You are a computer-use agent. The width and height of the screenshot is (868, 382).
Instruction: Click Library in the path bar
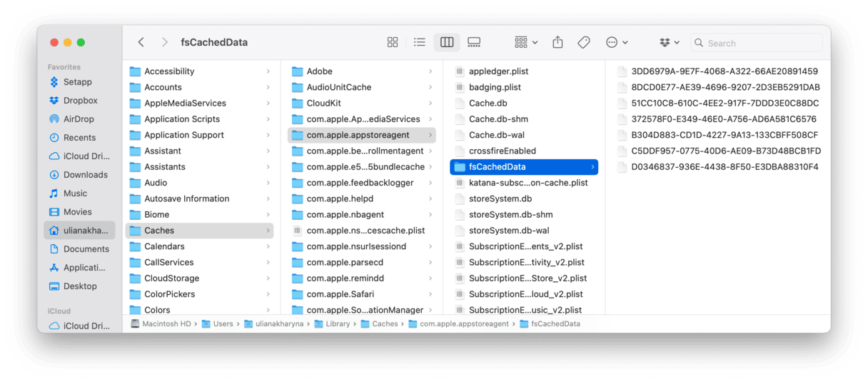pos(333,324)
